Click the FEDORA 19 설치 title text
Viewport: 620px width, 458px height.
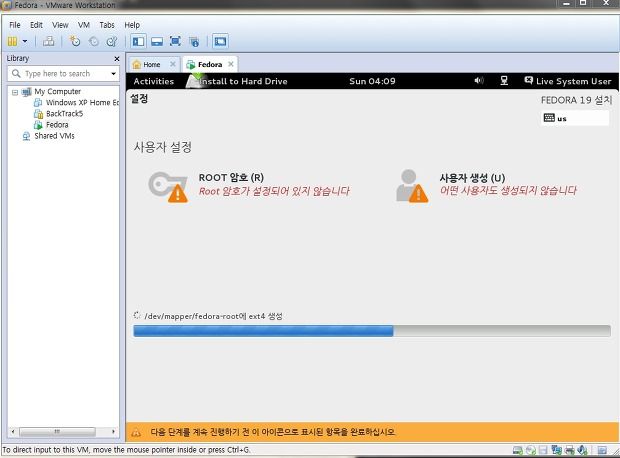point(576,100)
